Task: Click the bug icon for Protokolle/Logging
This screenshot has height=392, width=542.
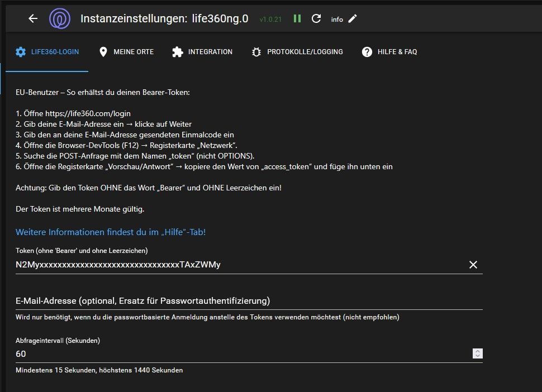Action: coord(256,52)
